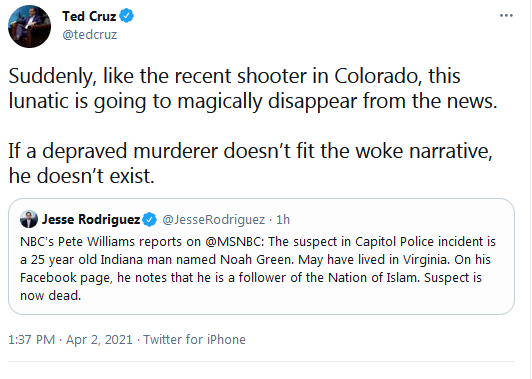Click the 'now dead.' line in quoted tweet
Screen dimensions: 532x379
[x=51, y=296]
